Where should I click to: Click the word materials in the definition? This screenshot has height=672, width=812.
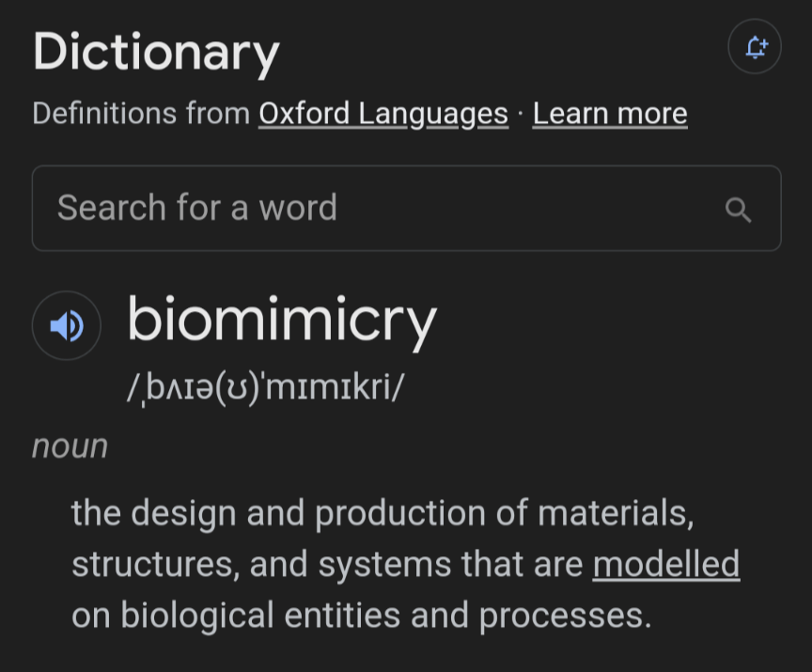coord(615,513)
